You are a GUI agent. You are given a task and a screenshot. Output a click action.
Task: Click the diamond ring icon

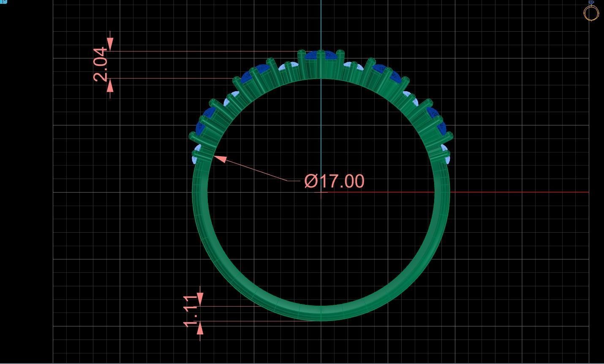(591, 11)
